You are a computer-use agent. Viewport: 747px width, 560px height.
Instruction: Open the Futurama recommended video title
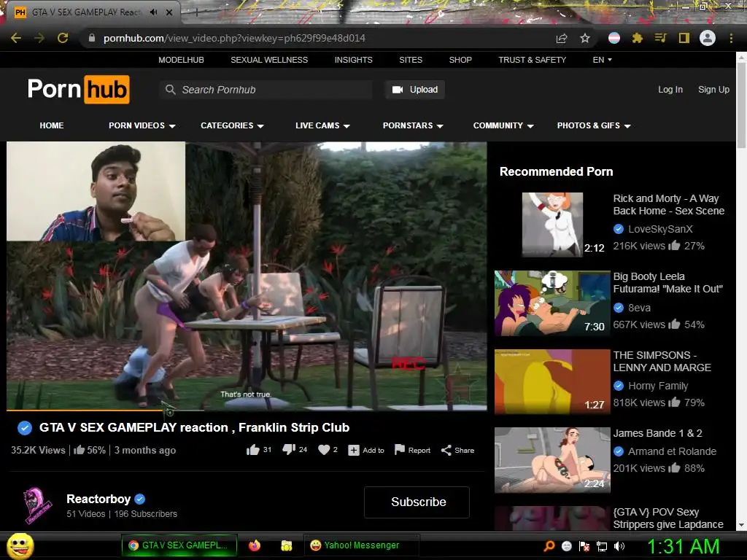(668, 282)
